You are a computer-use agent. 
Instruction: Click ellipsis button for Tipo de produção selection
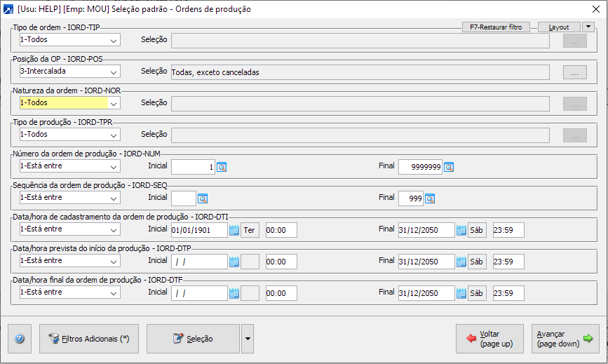(574, 135)
